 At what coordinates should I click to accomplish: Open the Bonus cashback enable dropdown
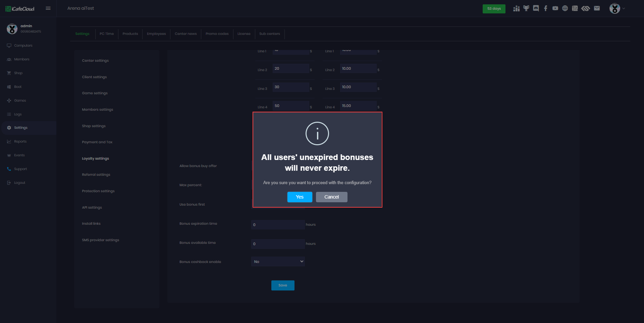point(278,262)
